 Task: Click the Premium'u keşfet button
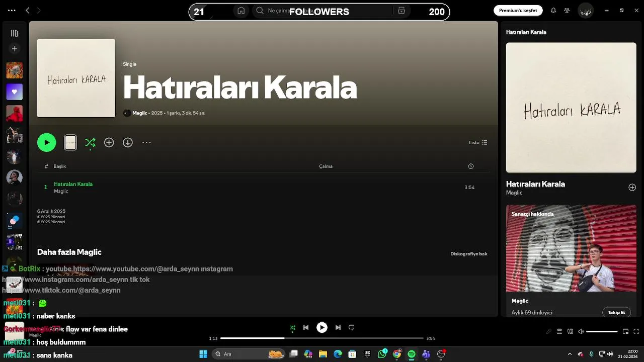coord(518,10)
